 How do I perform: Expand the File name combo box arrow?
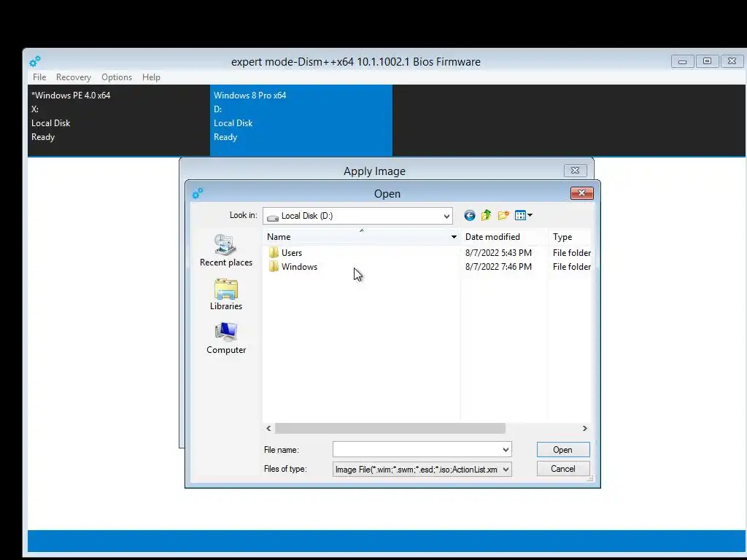tap(506, 449)
